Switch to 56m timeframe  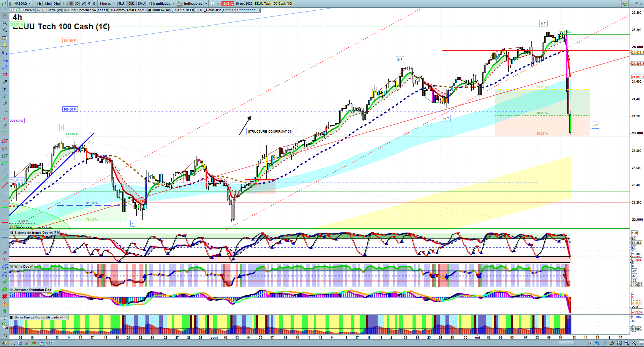tap(57, 4)
